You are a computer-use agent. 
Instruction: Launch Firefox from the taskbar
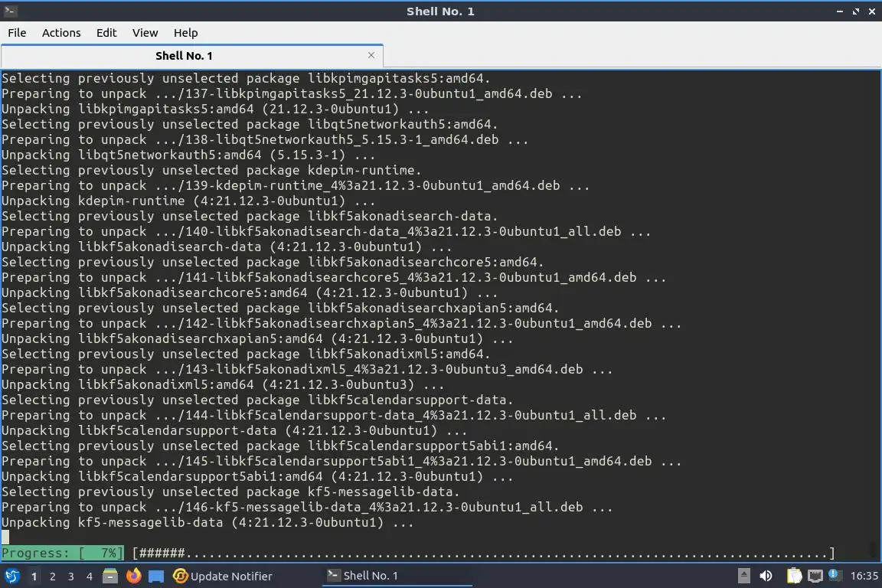[x=133, y=577]
